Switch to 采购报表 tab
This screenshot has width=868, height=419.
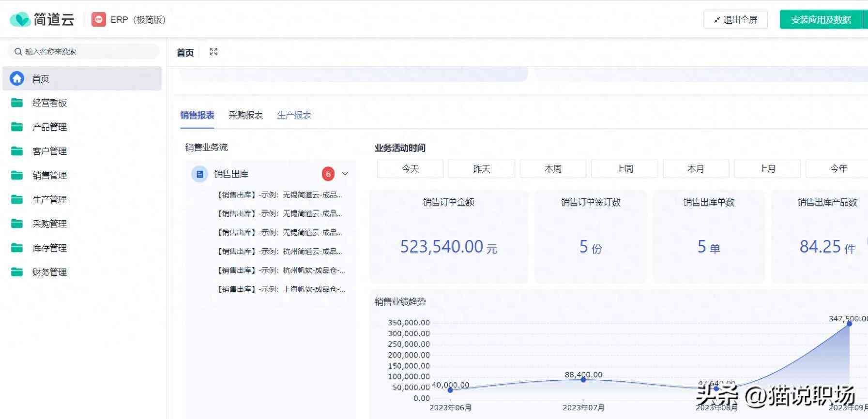pyautogui.click(x=245, y=115)
